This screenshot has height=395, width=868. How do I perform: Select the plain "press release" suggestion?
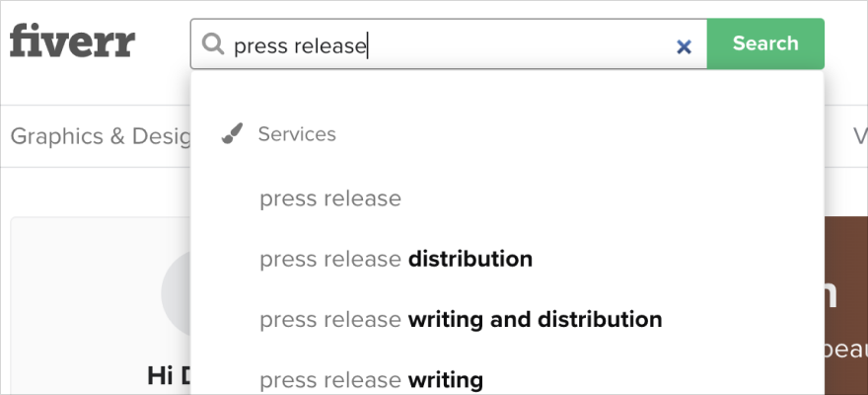point(330,198)
